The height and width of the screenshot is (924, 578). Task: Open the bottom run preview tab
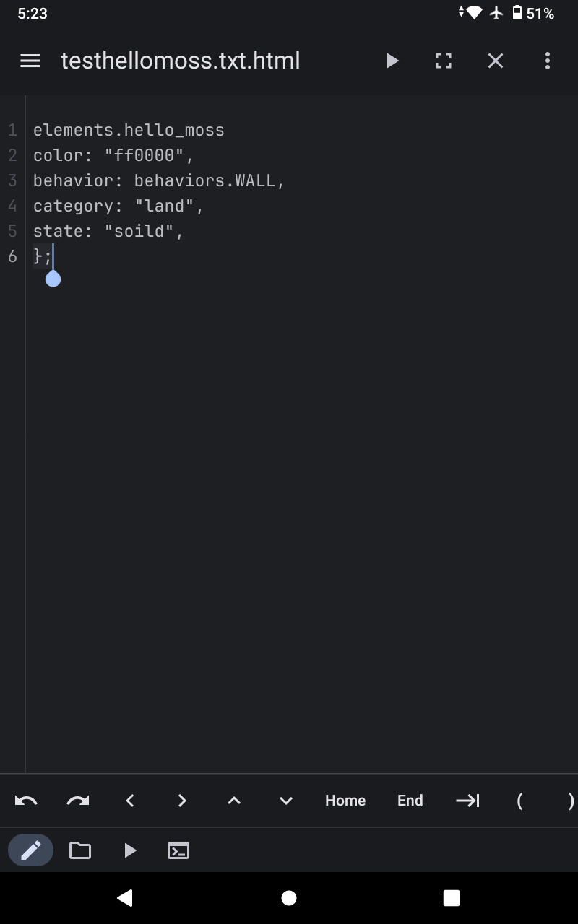point(129,850)
